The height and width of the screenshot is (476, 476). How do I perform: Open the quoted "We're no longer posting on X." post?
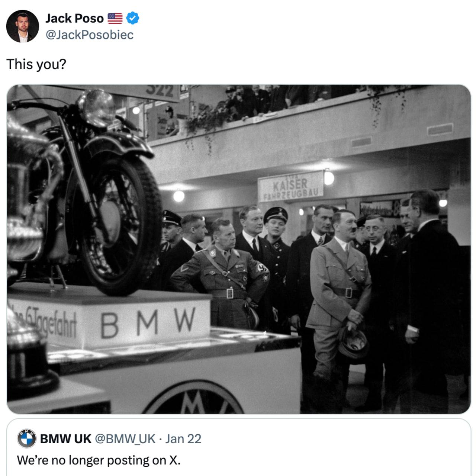tap(99, 460)
